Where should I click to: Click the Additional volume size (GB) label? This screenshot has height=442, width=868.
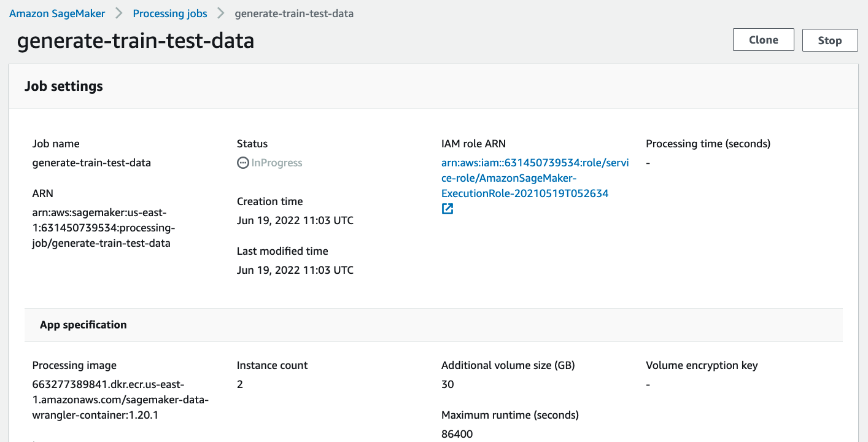pyautogui.click(x=508, y=365)
